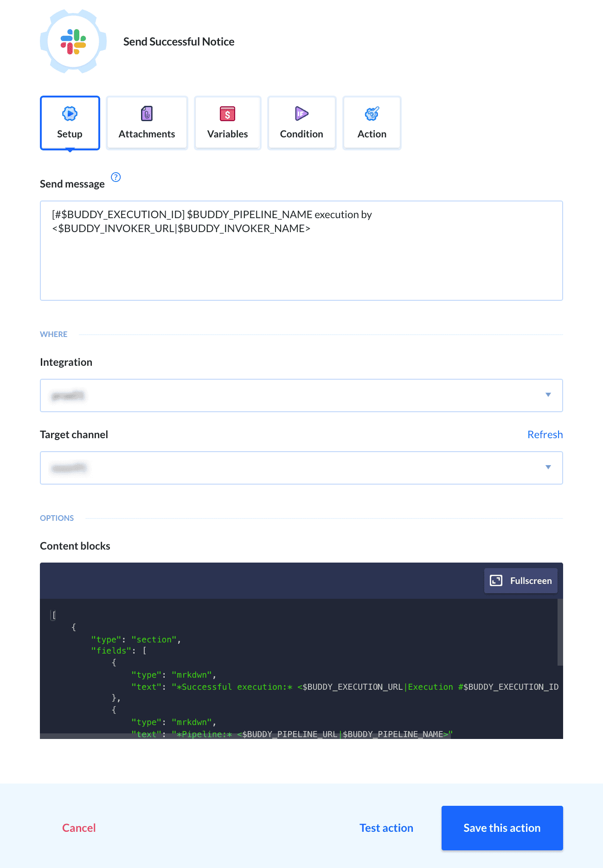Select the Action tab
The height and width of the screenshot is (868, 603).
372,123
